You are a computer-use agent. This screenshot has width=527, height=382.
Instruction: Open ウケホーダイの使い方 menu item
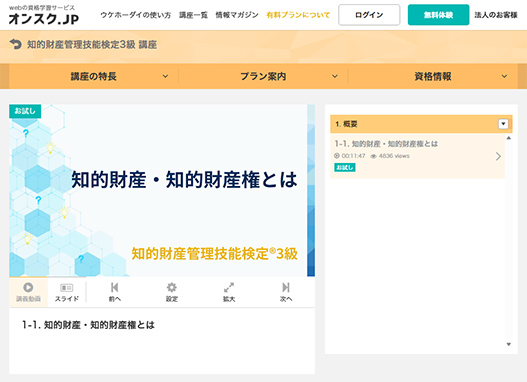click(136, 15)
